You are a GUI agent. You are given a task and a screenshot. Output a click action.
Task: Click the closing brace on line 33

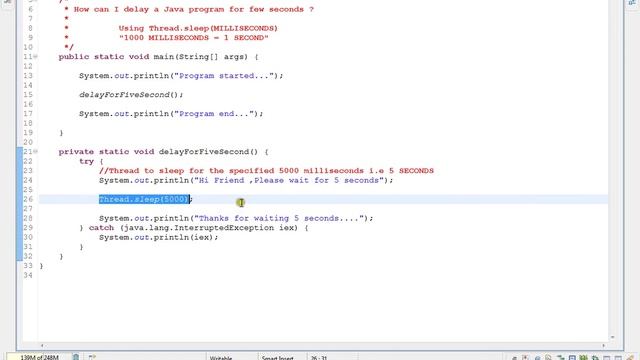(41, 266)
